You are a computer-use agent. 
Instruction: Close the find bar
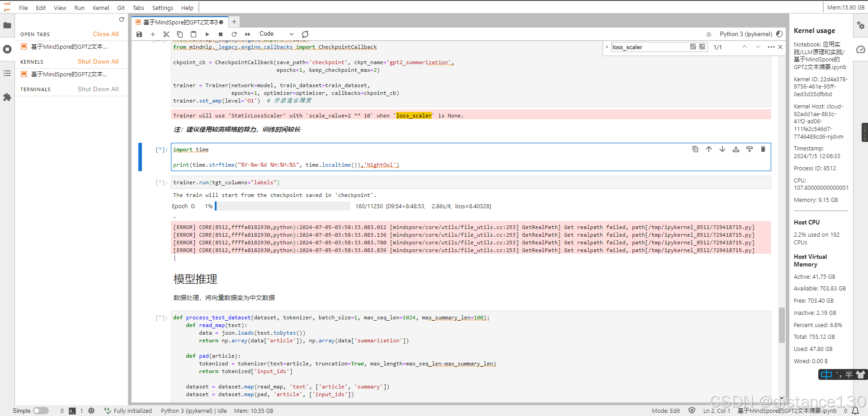click(x=780, y=47)
